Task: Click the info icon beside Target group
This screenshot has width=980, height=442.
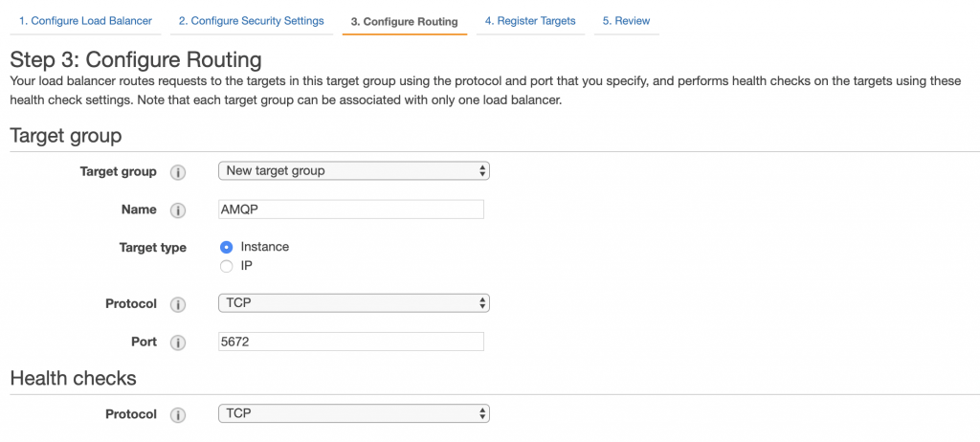Action: 178,172
